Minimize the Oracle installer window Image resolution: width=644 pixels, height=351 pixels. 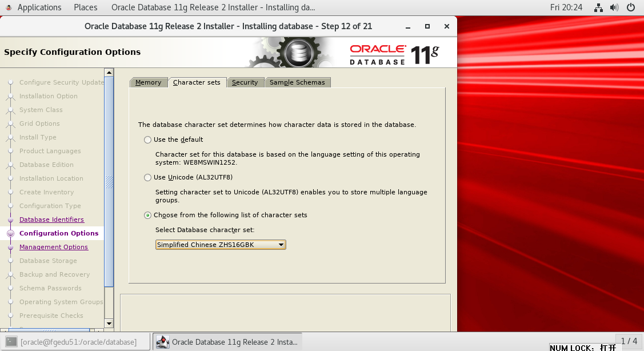click(408, 27)
